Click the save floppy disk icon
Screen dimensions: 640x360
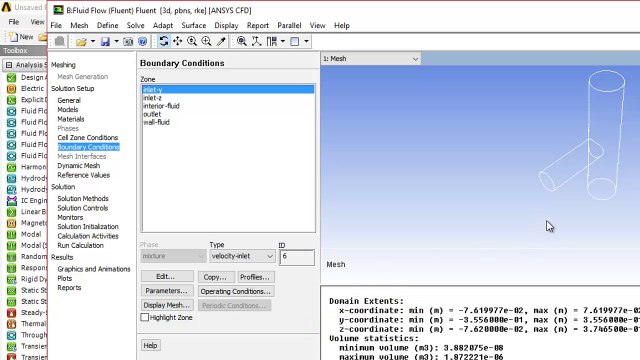tap(105, 42)
